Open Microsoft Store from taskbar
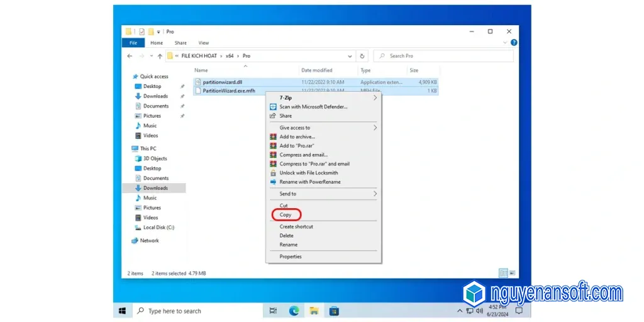The image size is (644, 322). coord(334,311)
